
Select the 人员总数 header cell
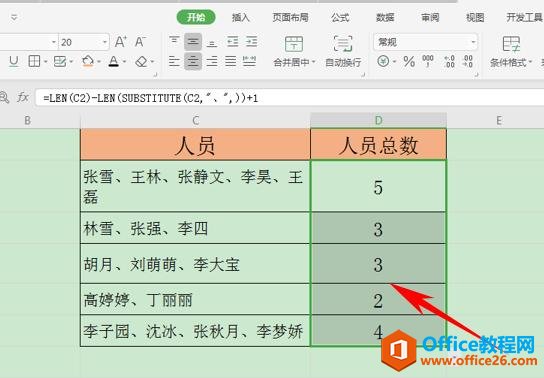[378, 144]
